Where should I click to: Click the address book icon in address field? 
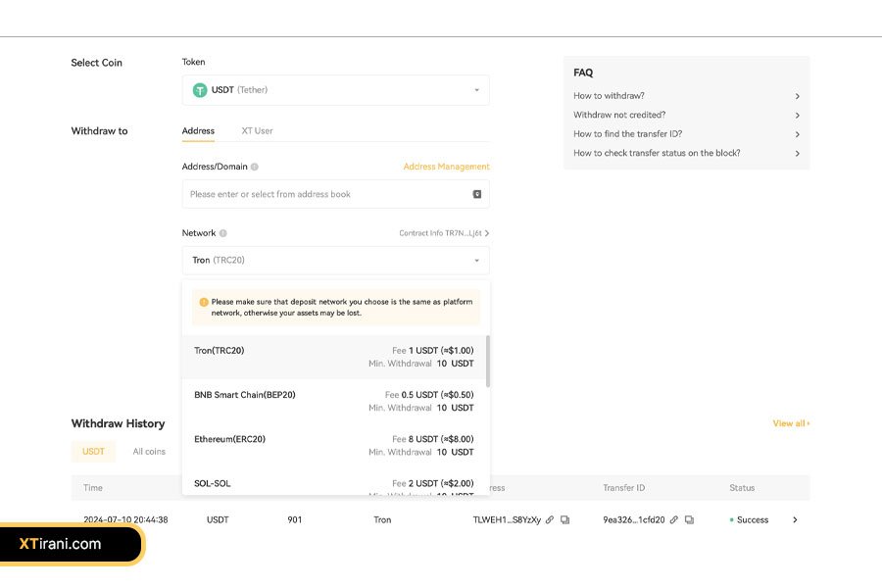(x=477, y=194)
